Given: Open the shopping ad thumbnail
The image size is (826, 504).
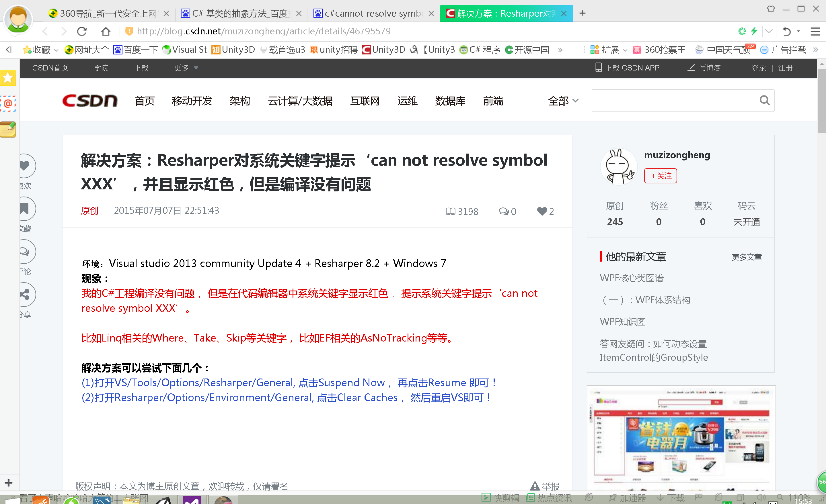Looking at the screenshot, I should pyautogui.click(x=681, y=438).
